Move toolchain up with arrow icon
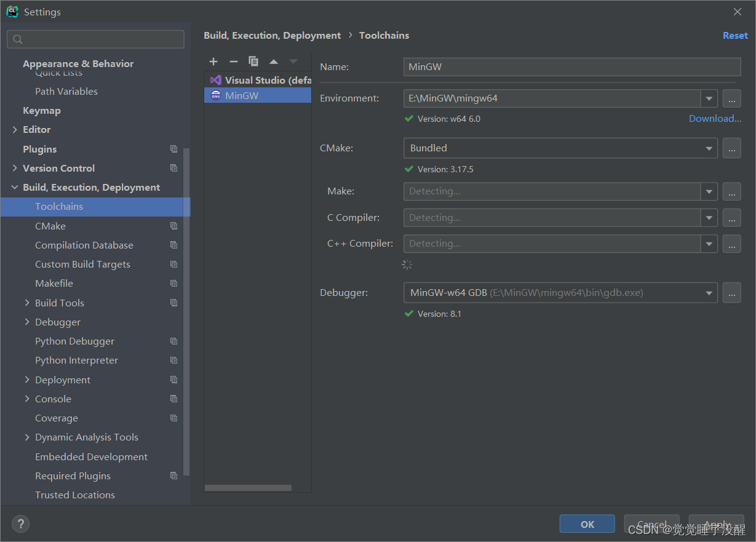Viewport: 756px width, 542px height. [x=274, y=62]
